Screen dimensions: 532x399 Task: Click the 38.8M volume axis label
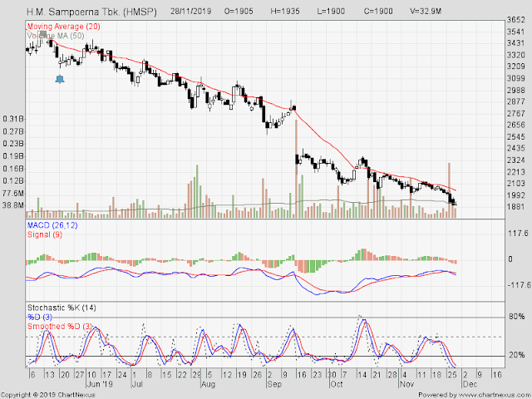coord(13,205)
